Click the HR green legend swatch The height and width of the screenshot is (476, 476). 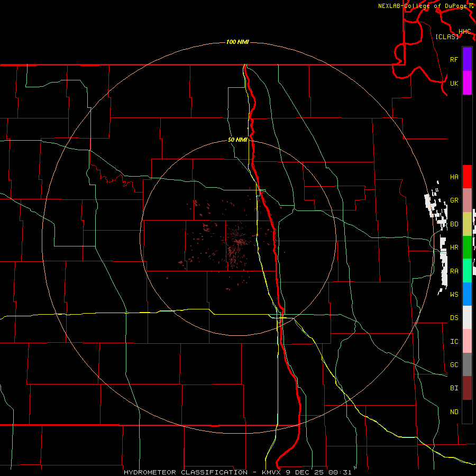coord(467,247)
